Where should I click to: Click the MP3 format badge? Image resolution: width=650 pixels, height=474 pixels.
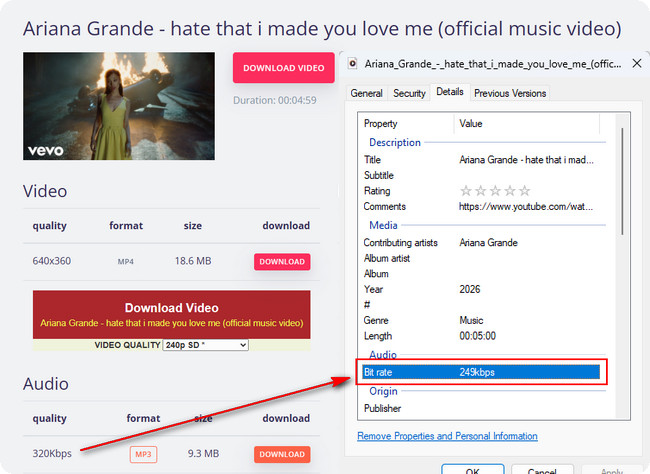(x=143, y=454)
